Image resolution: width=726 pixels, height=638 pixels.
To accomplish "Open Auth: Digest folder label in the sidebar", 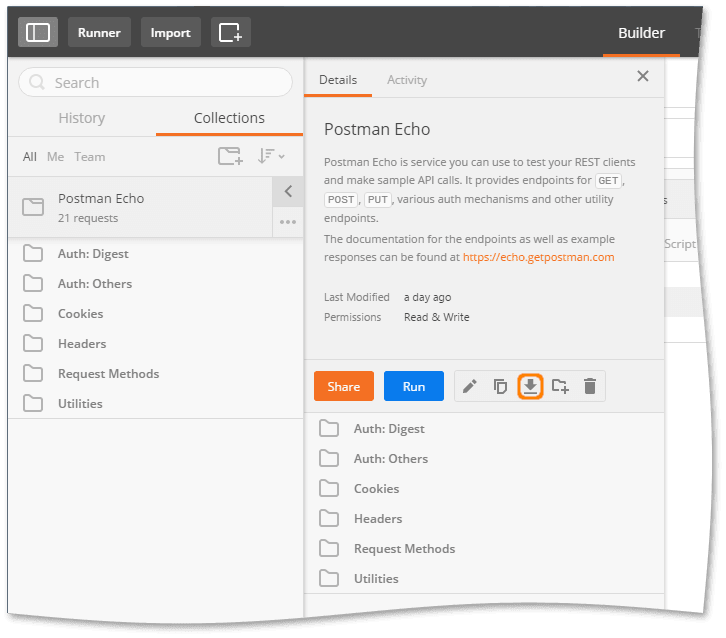I will coord(93,254).
